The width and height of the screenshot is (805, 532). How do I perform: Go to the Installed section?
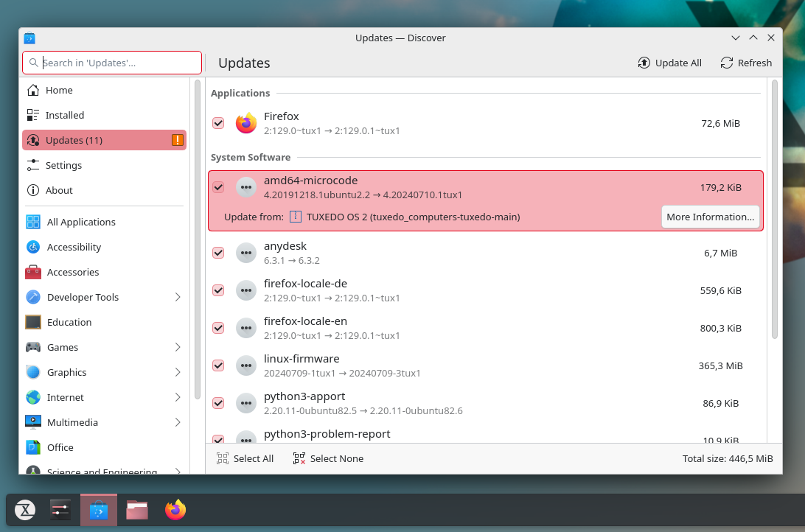click(104, 115)
